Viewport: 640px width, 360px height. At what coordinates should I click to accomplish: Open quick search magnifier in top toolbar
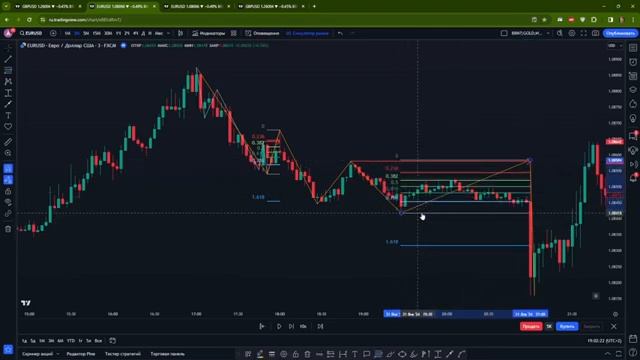click(x=560, y=33)
